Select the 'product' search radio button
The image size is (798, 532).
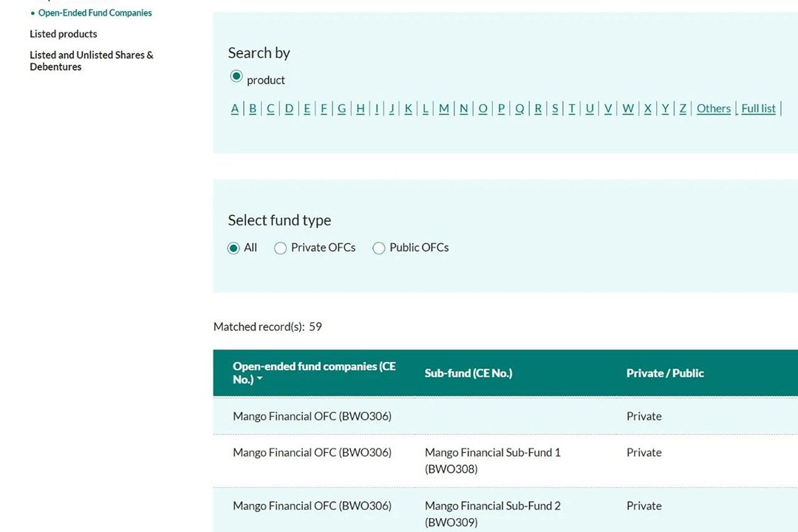click(x=236, y=77)
